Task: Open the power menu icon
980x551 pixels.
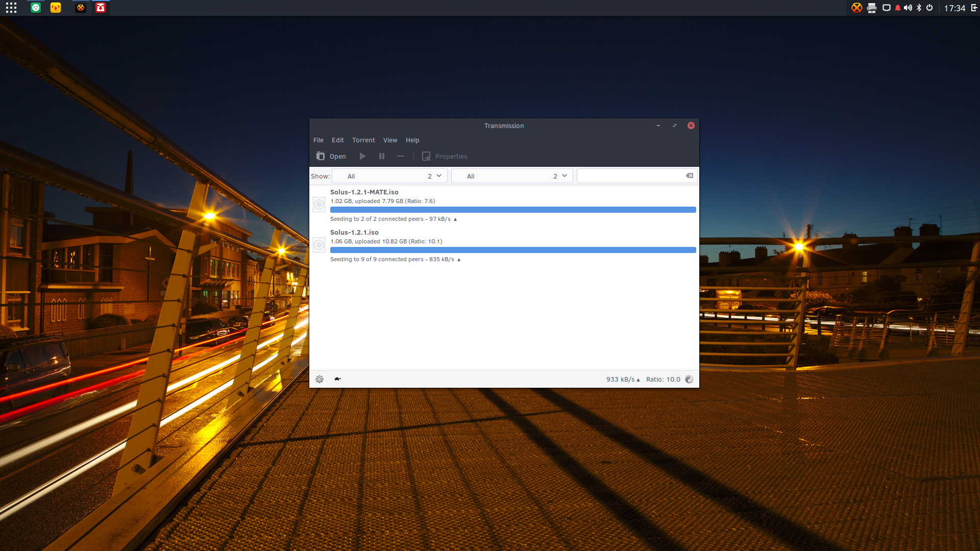Action: tap(929, 8)
